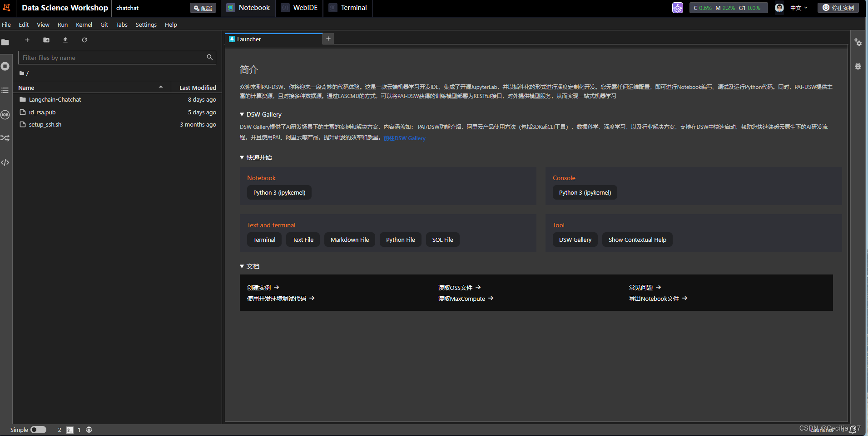Open Property Inspector gears icon

(x=858, y=42)
